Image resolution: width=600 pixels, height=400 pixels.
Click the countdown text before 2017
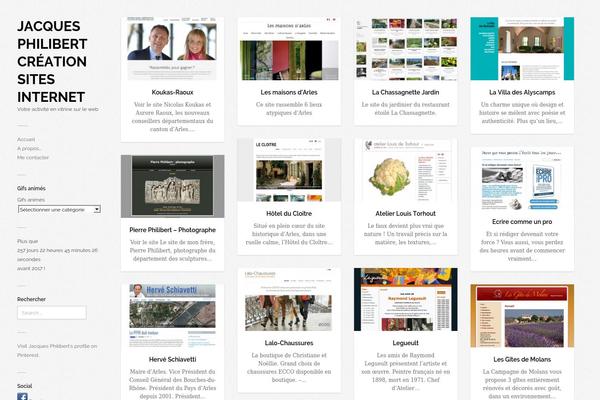tap(57, 255)
